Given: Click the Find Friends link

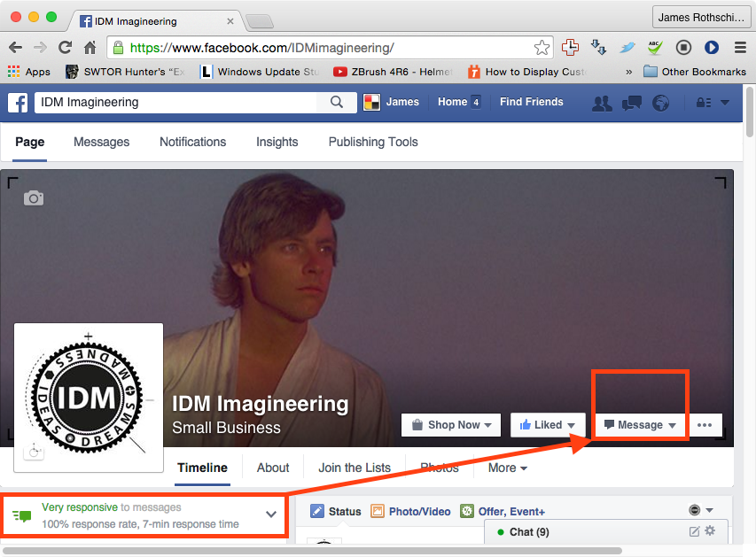Looking at the screenshot, I should tap(531, 102).
